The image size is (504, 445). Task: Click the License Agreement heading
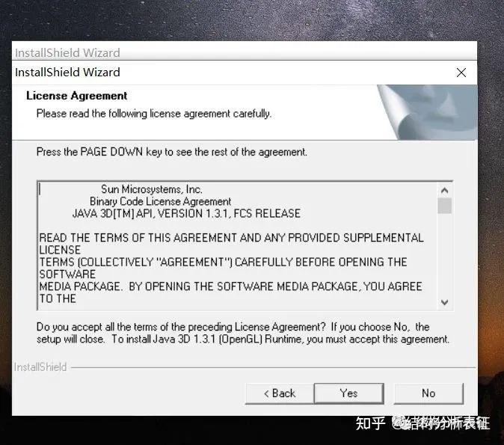[76, 96]
